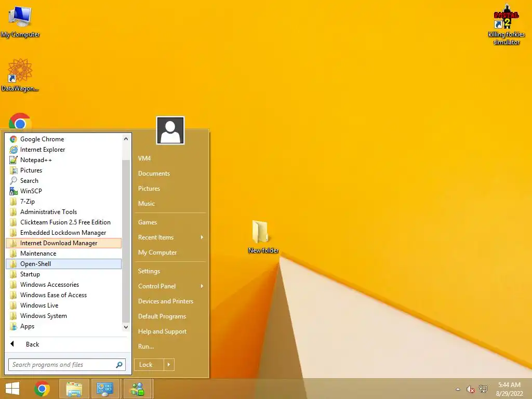The image size is (532, 399).
Task: Open the Windows Live folder
Action: click(63, 305)
